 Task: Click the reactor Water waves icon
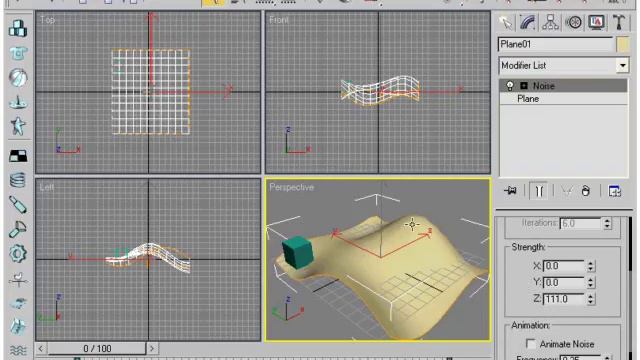coord(18,350)
